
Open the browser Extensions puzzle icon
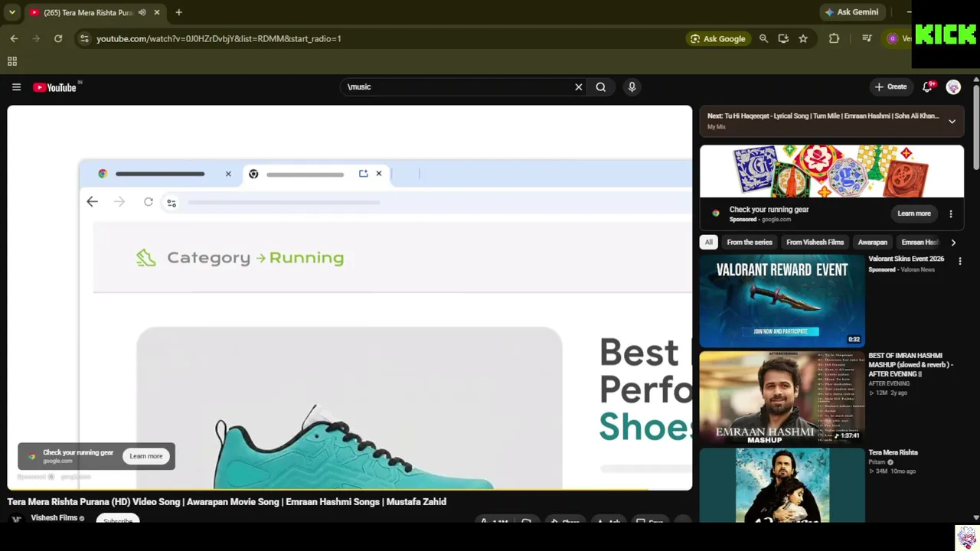click(x=834, y=38)
